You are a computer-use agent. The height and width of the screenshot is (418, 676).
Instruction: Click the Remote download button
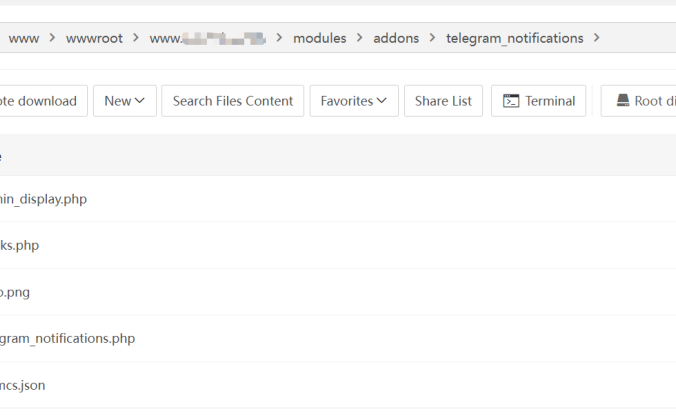[x=40, y=101]
